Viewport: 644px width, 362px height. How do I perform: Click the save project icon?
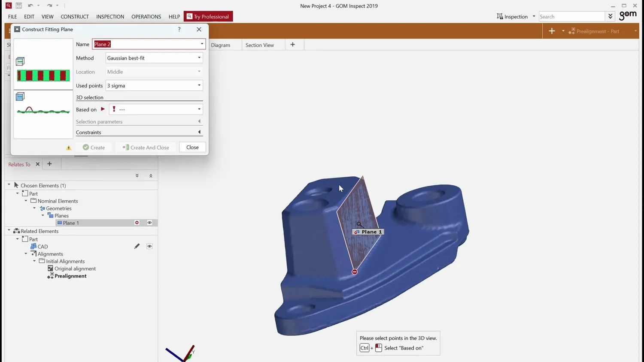pyautogui.click(x=19, y=6)
